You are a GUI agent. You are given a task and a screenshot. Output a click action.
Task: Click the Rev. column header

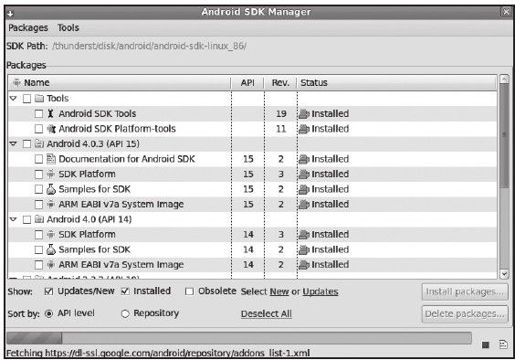(280, 83)
